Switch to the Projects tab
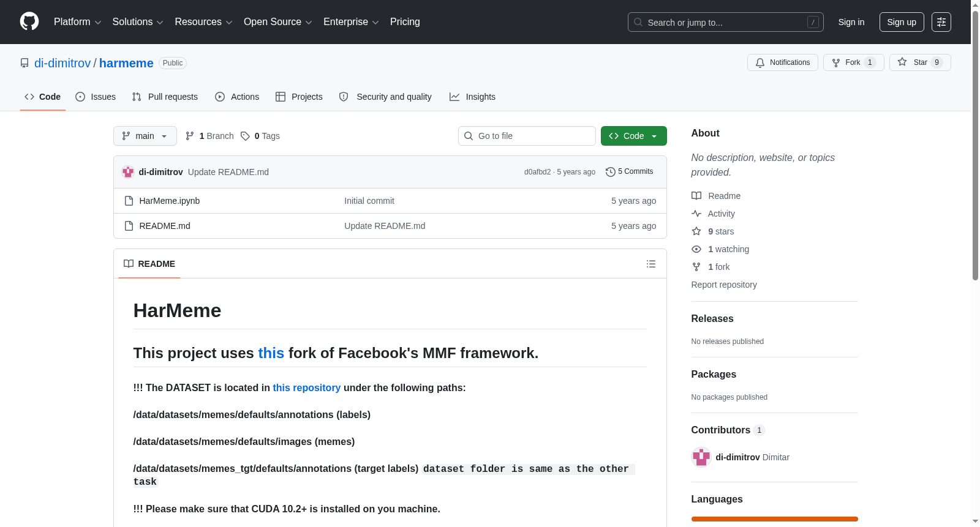This screenshot has height=527, width=980. [x=299, y=97]
